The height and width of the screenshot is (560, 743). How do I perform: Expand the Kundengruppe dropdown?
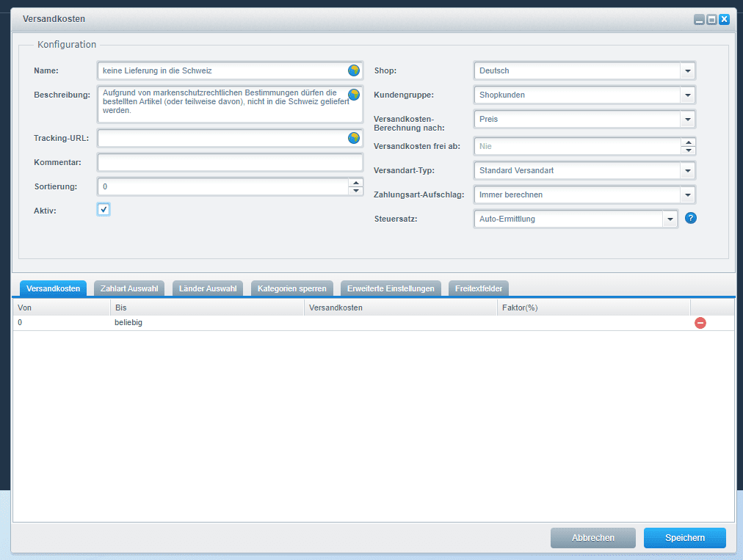687,95
